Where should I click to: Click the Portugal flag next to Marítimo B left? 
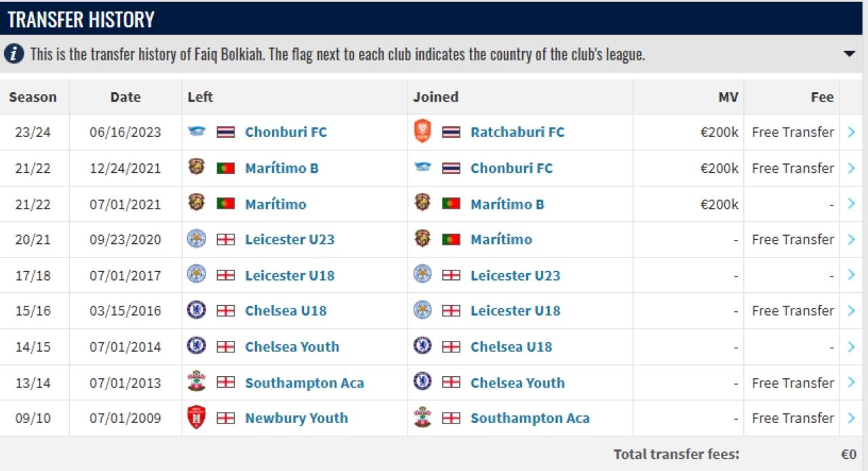tap(226, 168)
